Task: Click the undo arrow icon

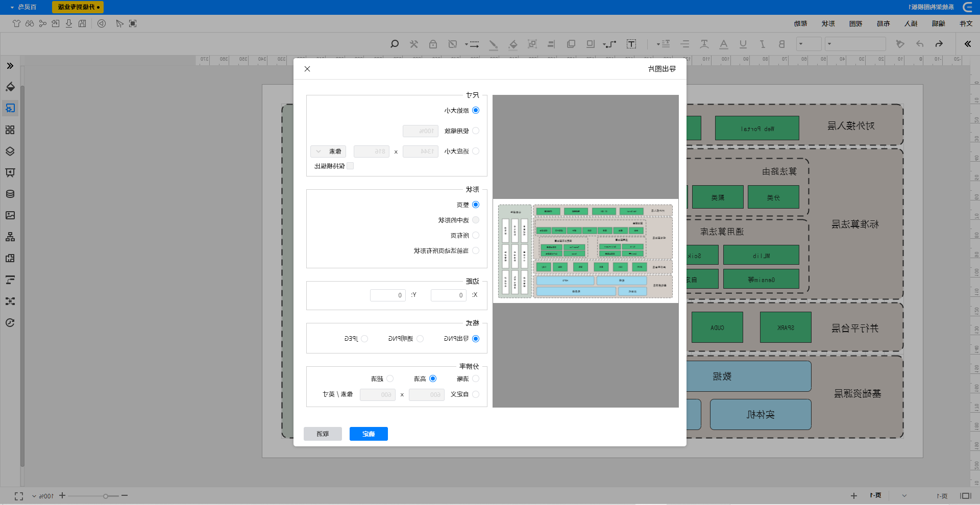Action: (x=920, y=44)
